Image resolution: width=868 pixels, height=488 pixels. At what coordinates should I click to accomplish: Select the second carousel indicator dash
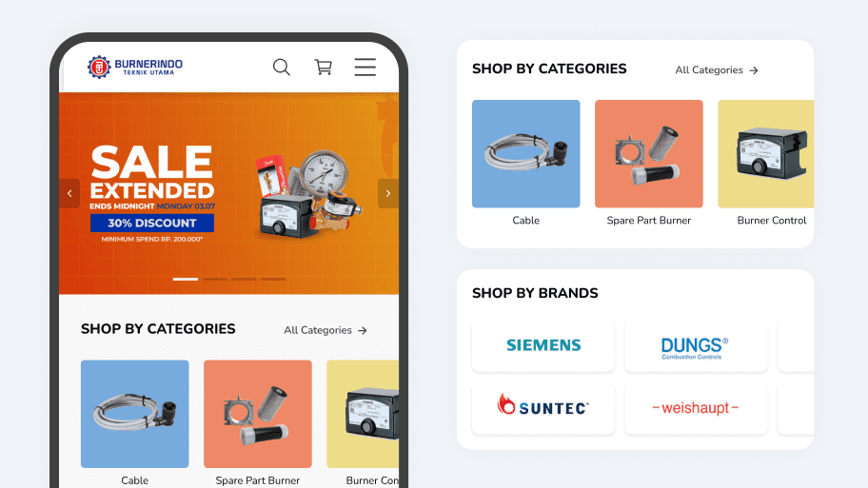pyautogui.click(x=215, y=279)
